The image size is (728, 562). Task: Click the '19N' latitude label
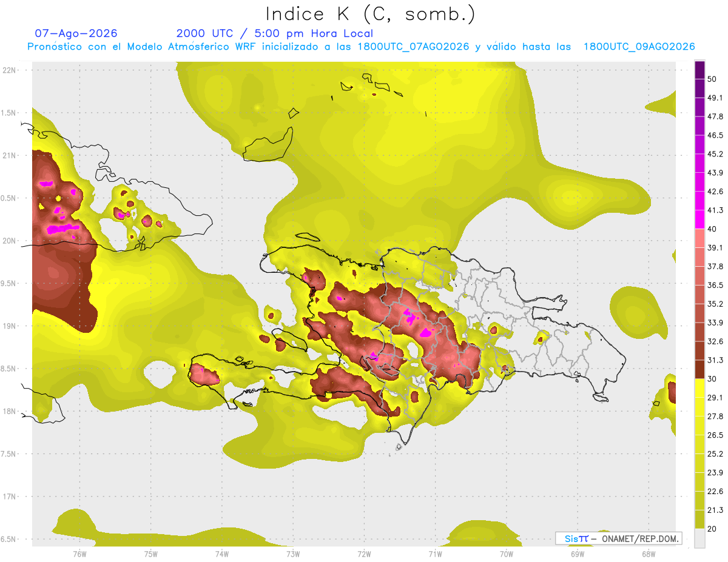9,326
